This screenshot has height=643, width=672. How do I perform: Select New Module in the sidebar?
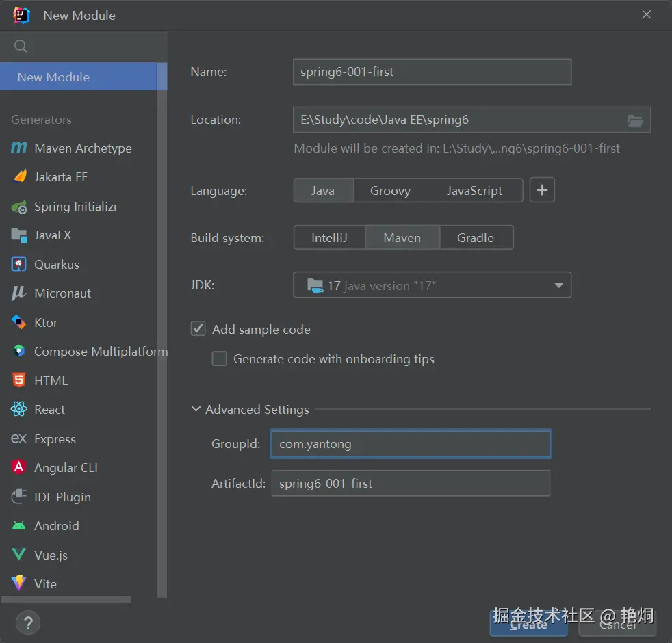79,77
